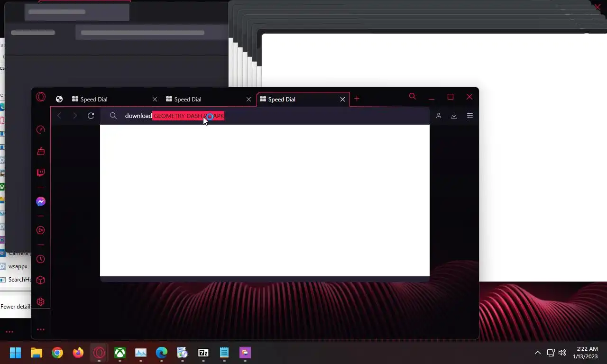This screenshot has width=607, height=364.
Task: Open Settings gear in Opera sidebar
Action: pyautogui.click(x=41, y=301)
